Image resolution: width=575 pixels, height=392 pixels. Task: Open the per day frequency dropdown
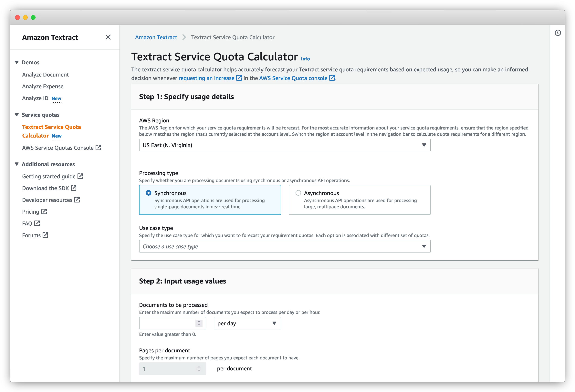247,323
